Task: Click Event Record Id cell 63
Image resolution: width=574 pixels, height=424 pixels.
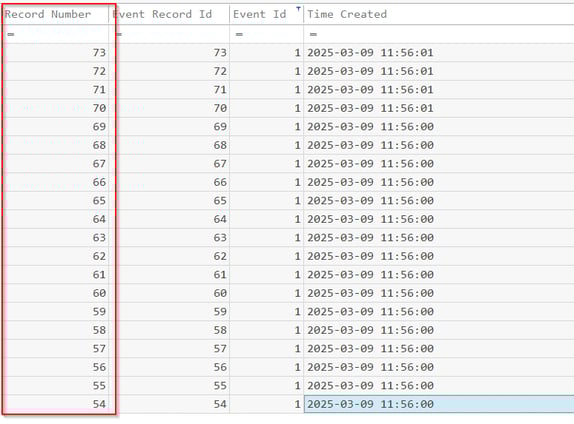Action: 169,238
